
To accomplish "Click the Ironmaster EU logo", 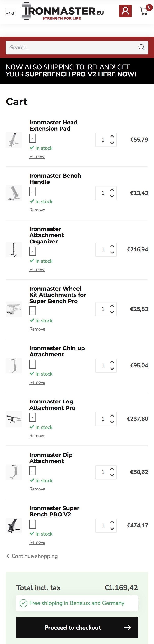I will tap(63, 11).
